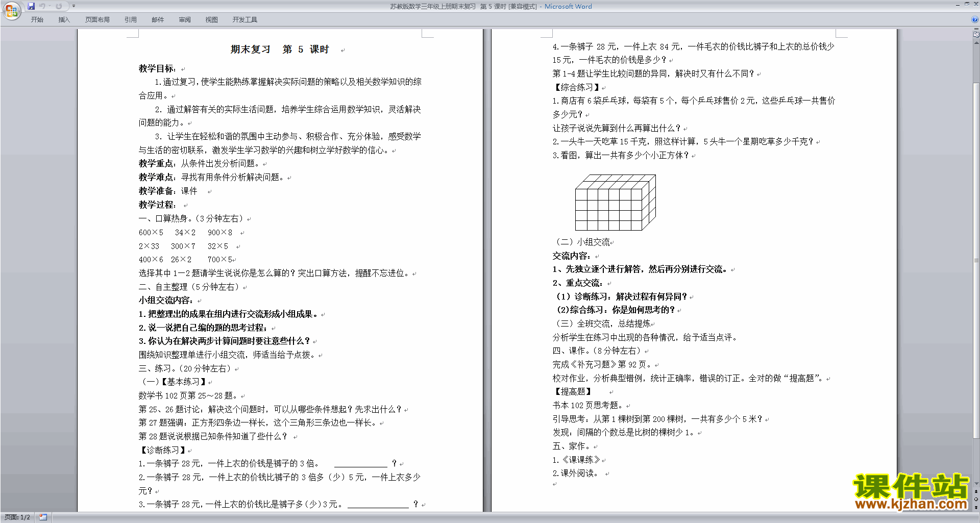Click the calculation 700×5
The image size is (980, 523).
(x=219, y=260)
